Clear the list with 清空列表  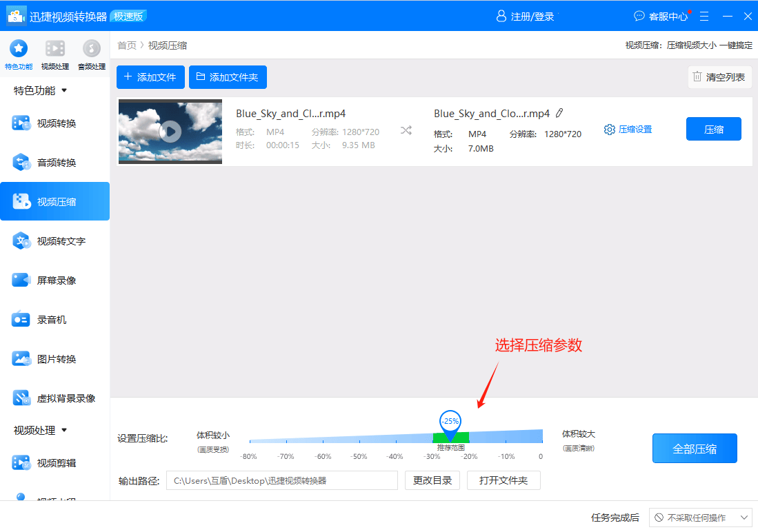click(x=719, y=76)
